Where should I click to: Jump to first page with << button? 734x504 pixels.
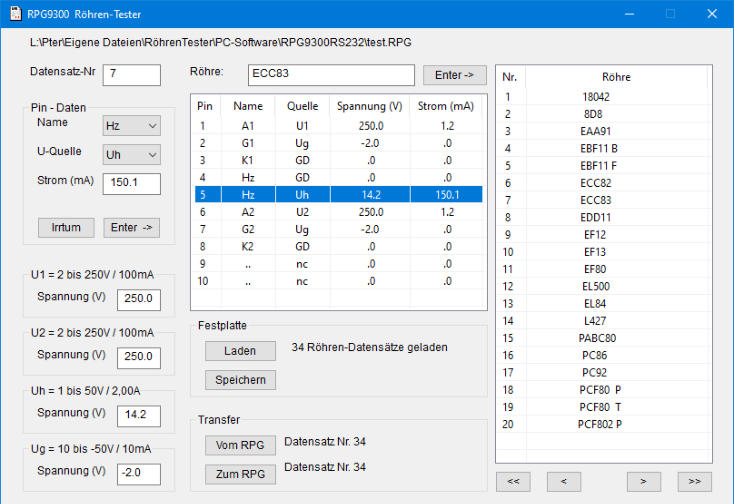(513, 481)
